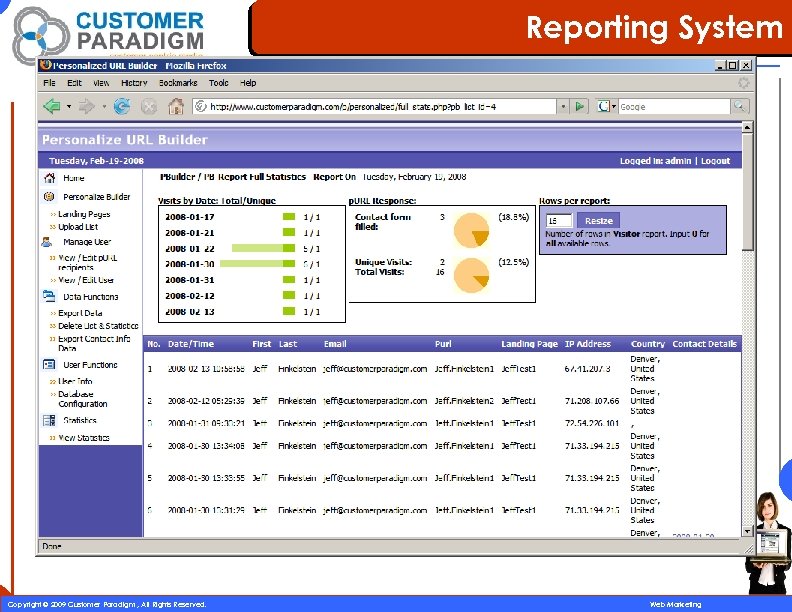Viewport: 792px width, 612px height.
Task: Open the Database Configuration link
Action: (83, 399)
